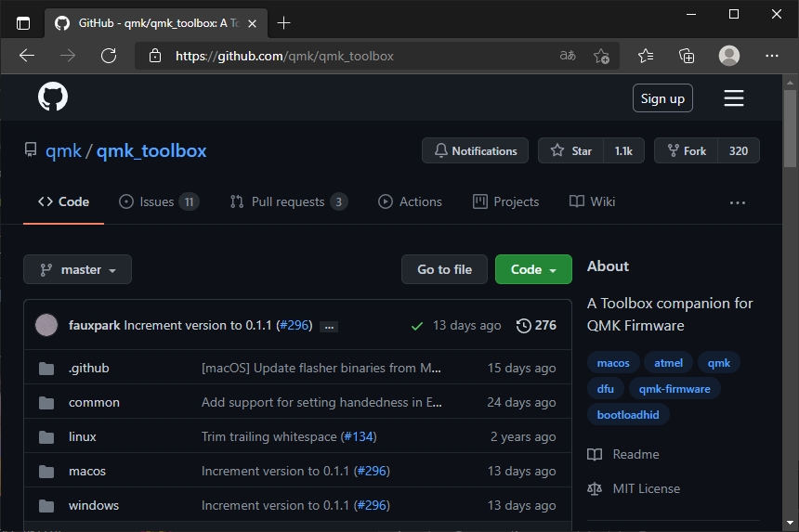Click the MIT License scale icon
799x532 pixels.
pyautogui.click(x=595, y=488)
